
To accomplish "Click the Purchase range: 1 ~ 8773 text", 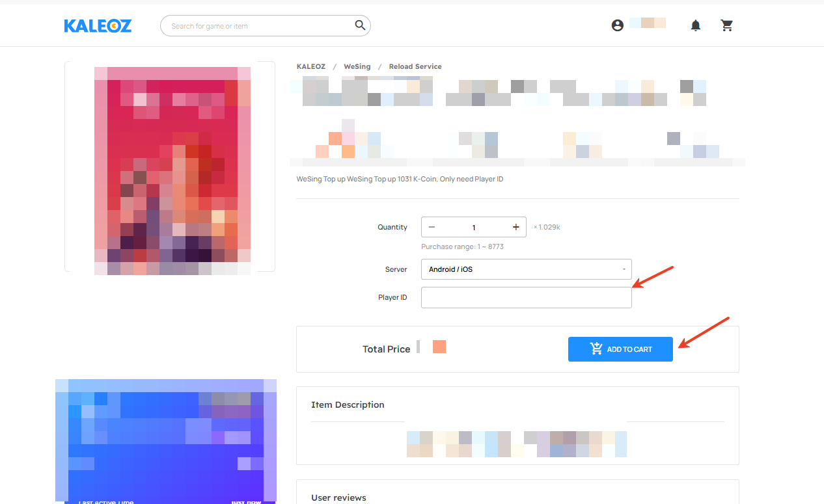I will click(x=462, y=247).
